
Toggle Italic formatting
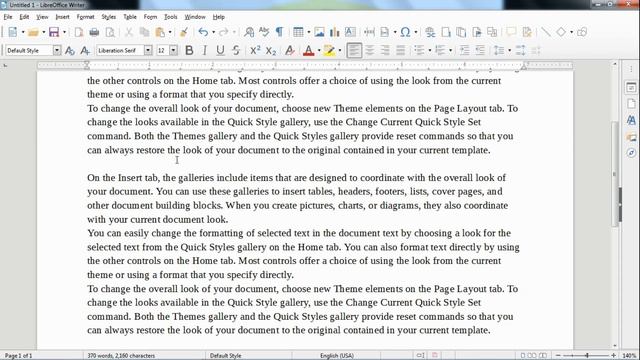click(x=204, y=51)
